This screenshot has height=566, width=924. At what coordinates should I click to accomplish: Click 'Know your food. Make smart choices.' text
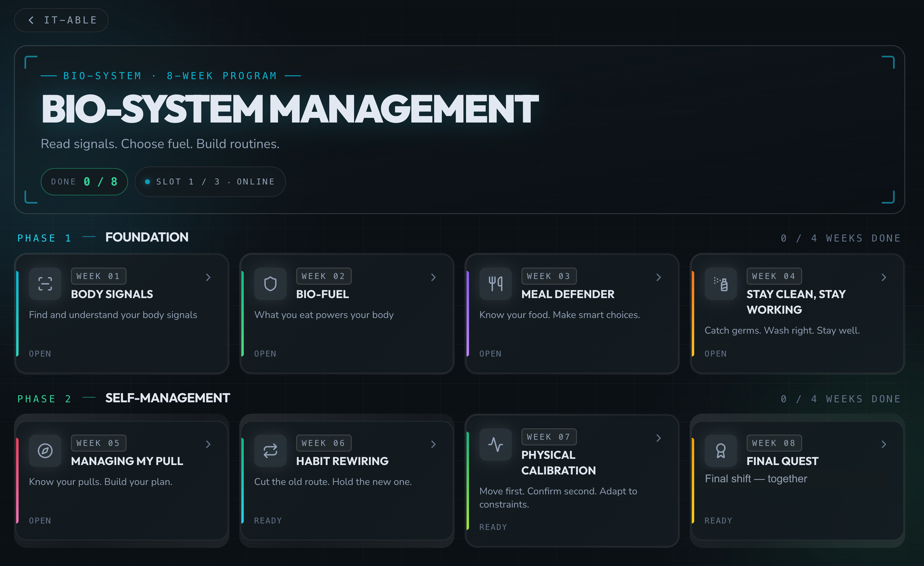(x=559, y=315)
